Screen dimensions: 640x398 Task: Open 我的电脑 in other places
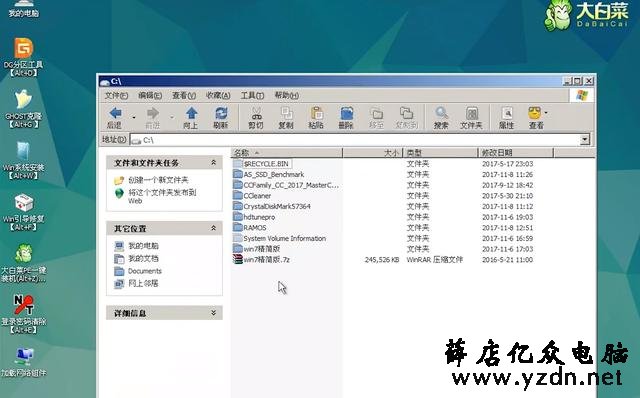tap(143, 246)
